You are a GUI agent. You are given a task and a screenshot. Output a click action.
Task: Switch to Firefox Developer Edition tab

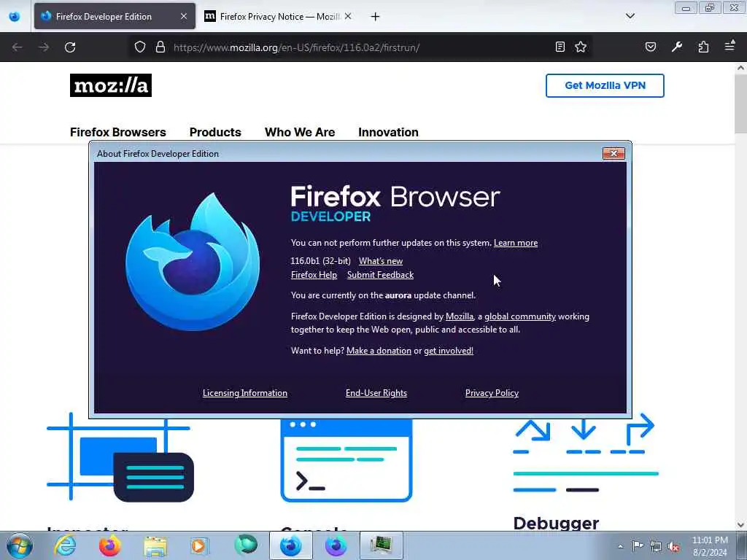(x=115, y=16)
